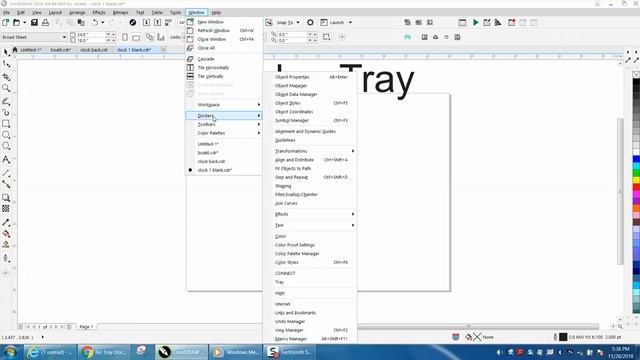
Task: Choose Tile Horizontally in Window menu
Action: point(224,68)
